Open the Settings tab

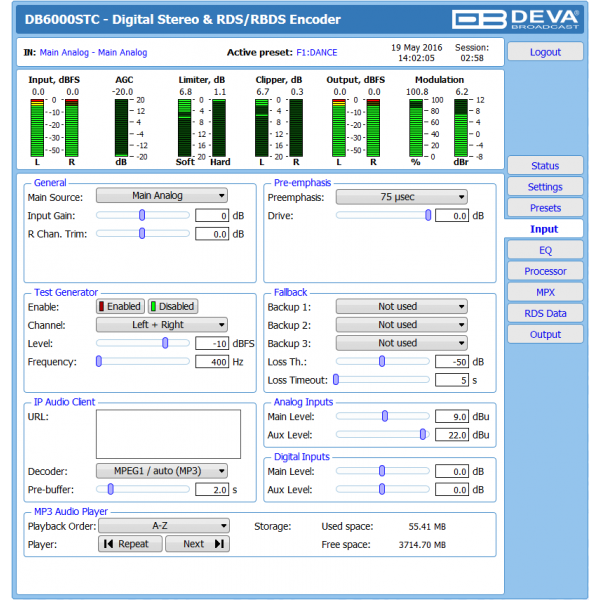pos(545,187)
